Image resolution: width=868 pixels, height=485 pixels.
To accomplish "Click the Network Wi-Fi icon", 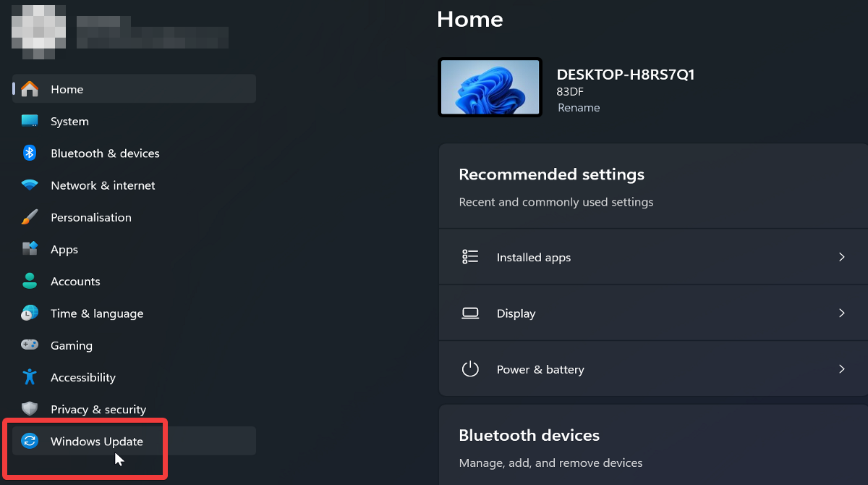I will point(30,185).
